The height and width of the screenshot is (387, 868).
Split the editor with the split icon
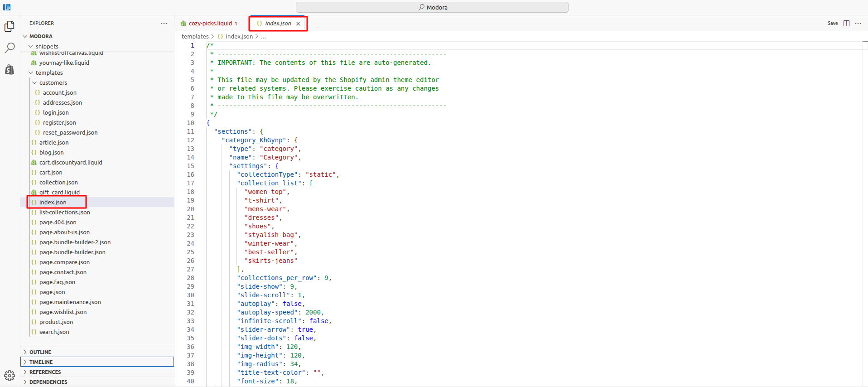click(846, 23)
